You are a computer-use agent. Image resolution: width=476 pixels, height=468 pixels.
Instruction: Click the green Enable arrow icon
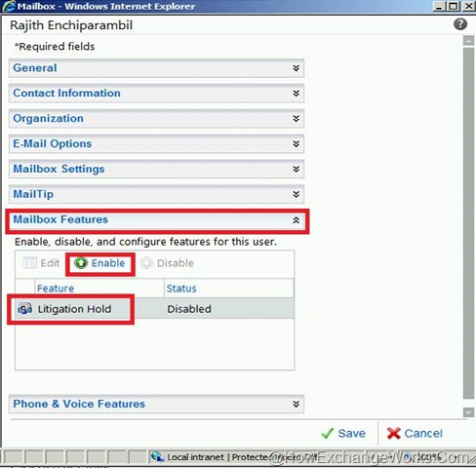[81, 263]
